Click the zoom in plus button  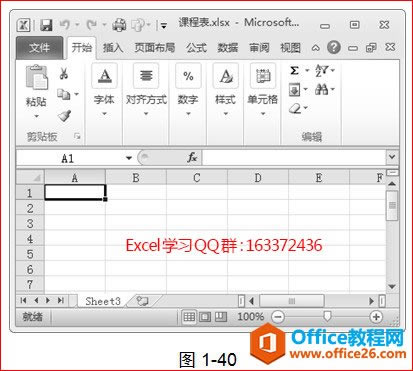[376, 317]
